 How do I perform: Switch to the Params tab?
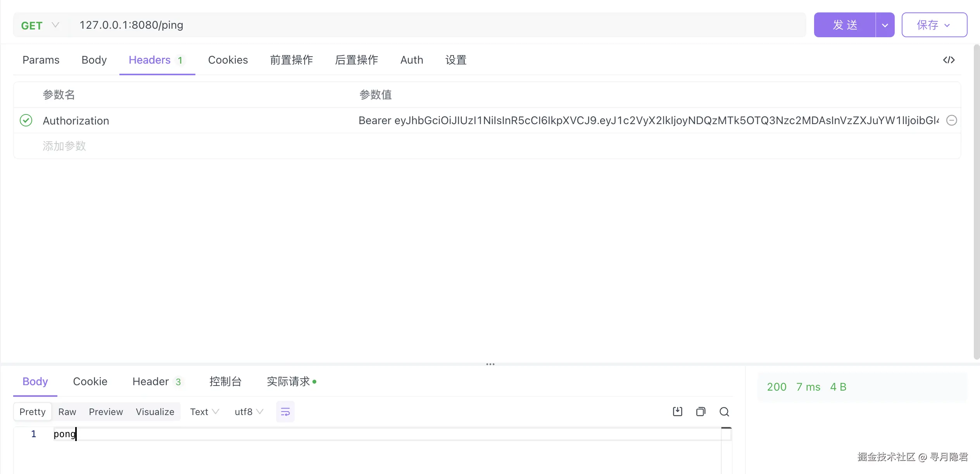click(x=41, y=60)
